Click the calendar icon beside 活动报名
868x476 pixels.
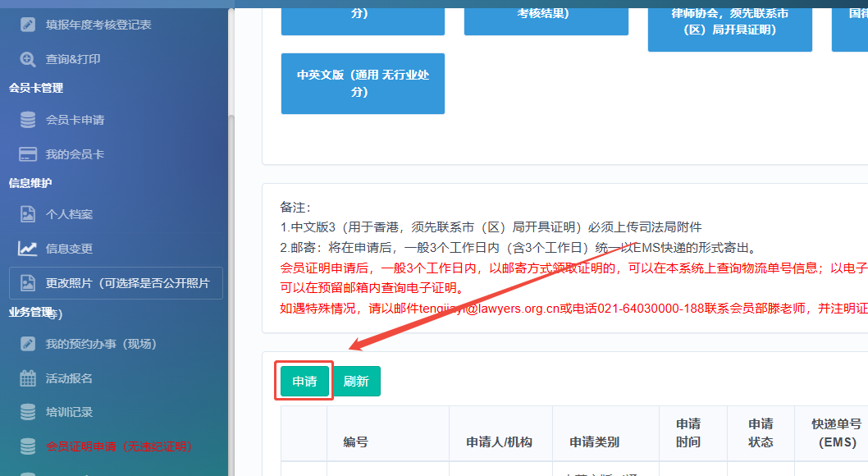pos(28,378)
